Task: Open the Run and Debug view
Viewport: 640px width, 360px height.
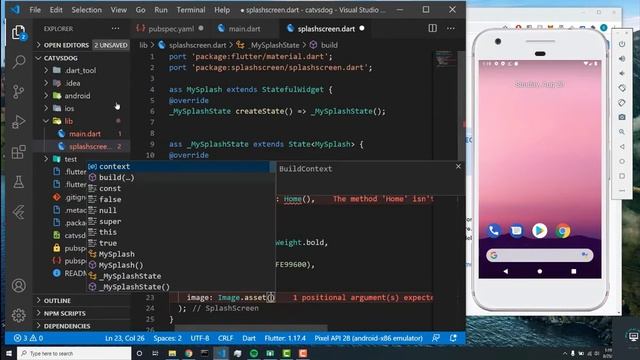Action: 18,122
